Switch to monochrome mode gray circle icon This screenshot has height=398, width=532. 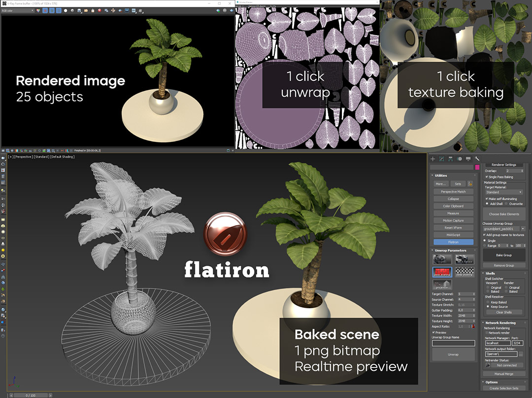point(72,10)
